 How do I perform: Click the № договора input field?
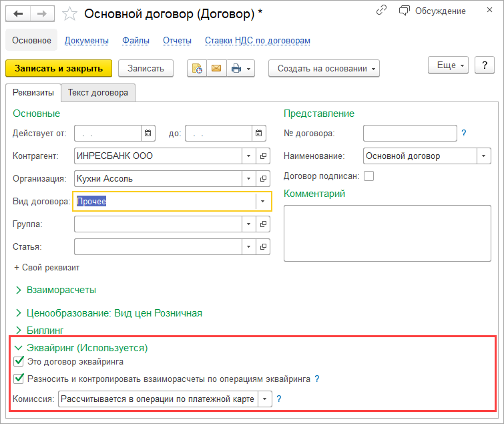(410, 133)
